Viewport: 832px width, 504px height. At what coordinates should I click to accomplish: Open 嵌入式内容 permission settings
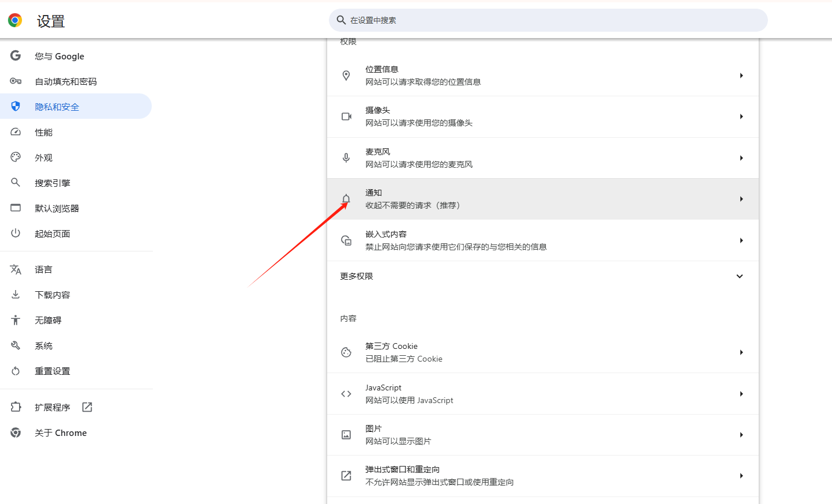543,240
